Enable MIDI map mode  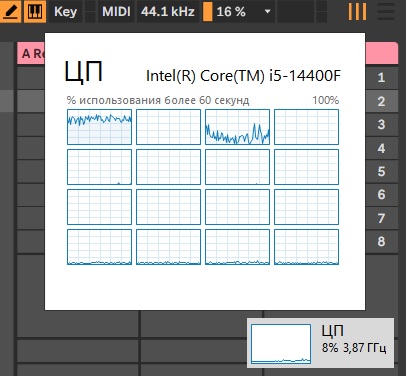(116, 11)
